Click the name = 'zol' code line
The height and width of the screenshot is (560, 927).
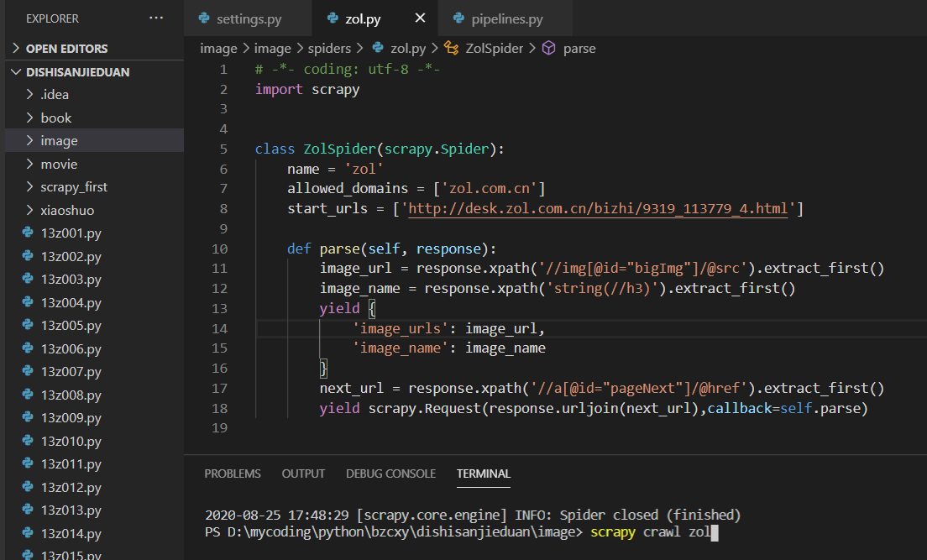pos(335,169)
